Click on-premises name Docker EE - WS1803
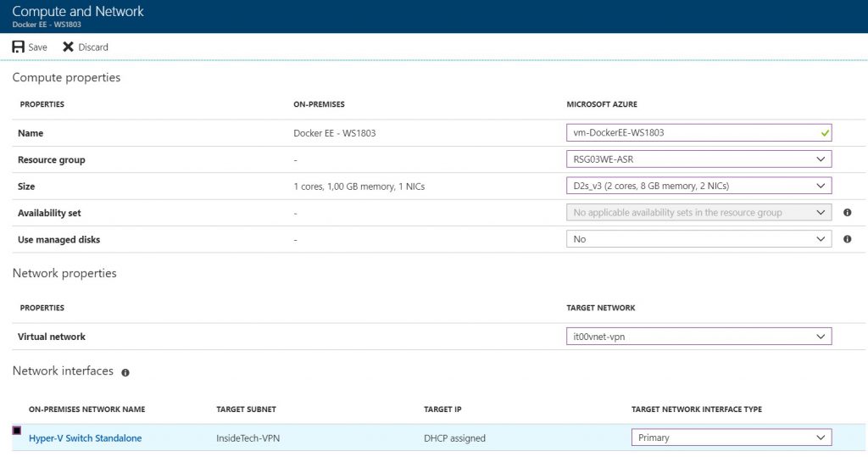868x457 pixels. click(334, 133)
